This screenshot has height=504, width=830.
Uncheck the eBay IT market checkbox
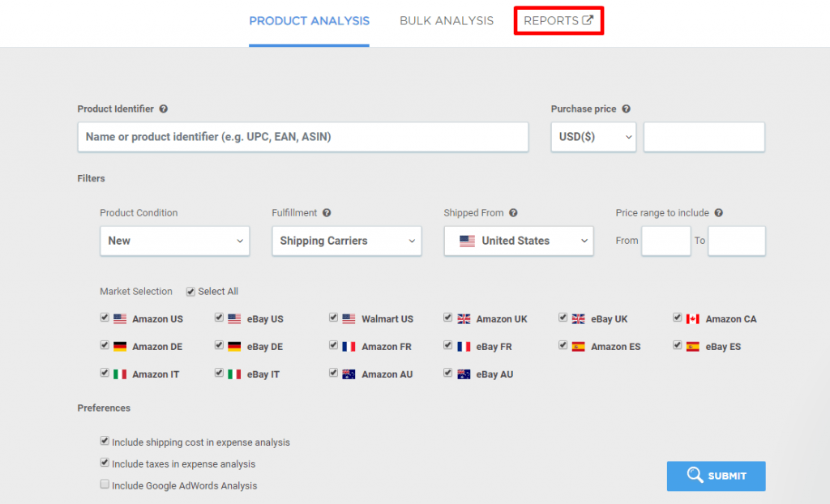219,372
